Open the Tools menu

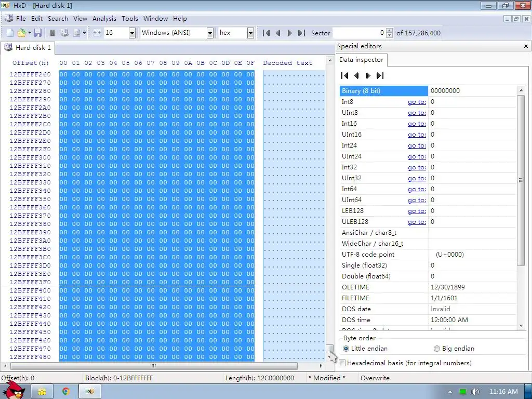click(x=129, y=19)
